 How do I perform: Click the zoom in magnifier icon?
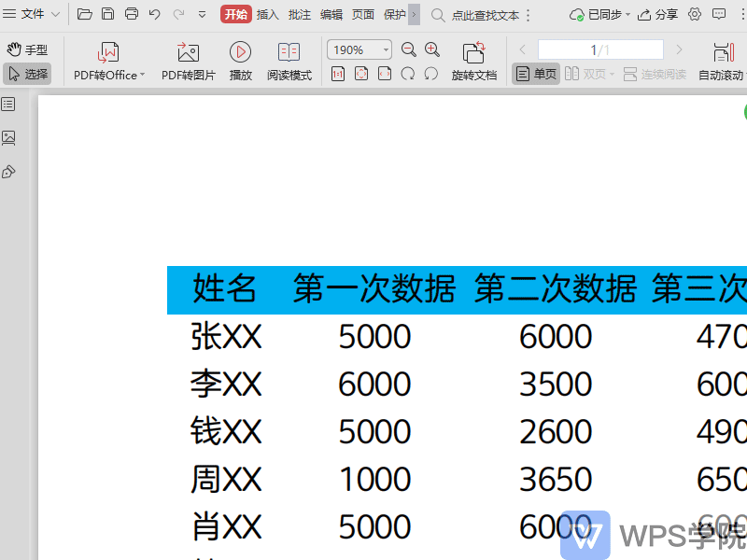click(x=432, y=49)
